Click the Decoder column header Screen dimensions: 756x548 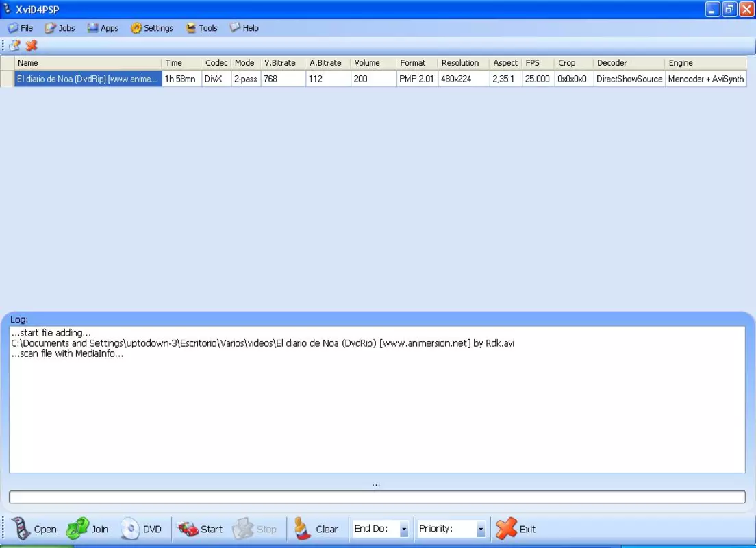point(629,63)
